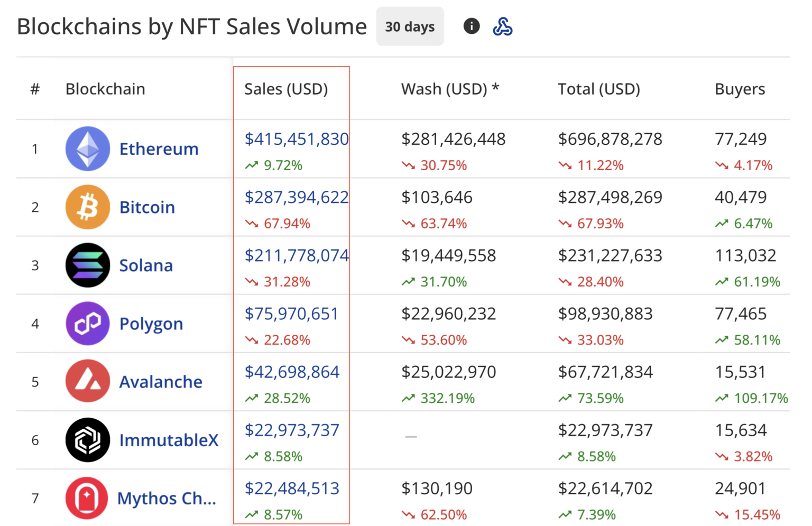Sort by Wash (USD) column header
This screenshot has height=526, width=812.
[449, 89]
